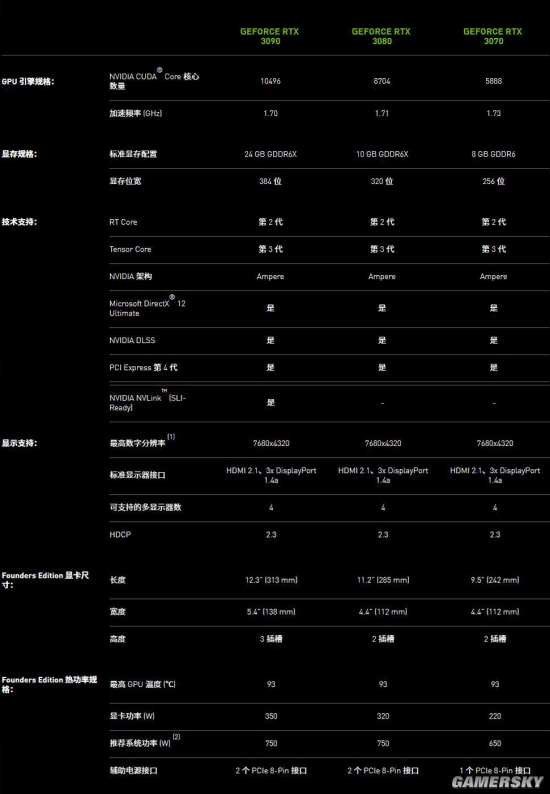Screen dimensions: 550x794
Task: Select 是 in the NVLink row
Action: [x=271, y=403]
